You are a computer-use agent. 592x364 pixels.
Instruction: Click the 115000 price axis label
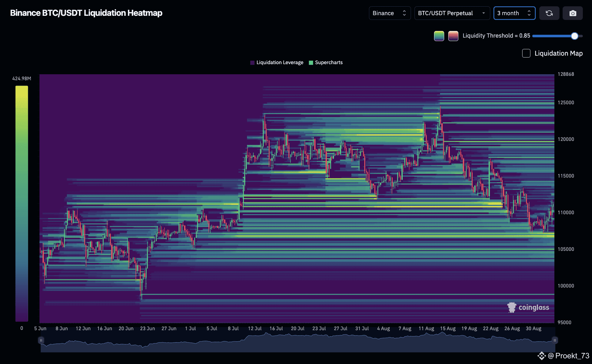click(x=566, y=176)
